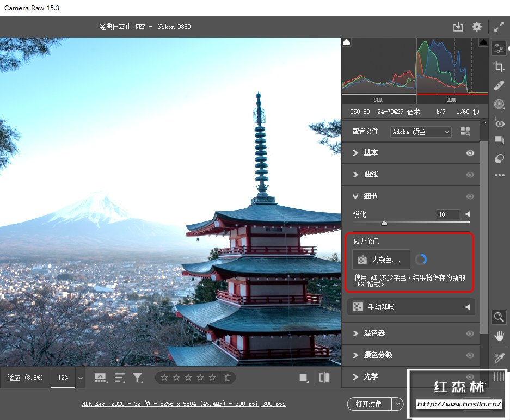
Task: Toggle visibility eye for 基本 panel
Action: (x=470, y=153)
